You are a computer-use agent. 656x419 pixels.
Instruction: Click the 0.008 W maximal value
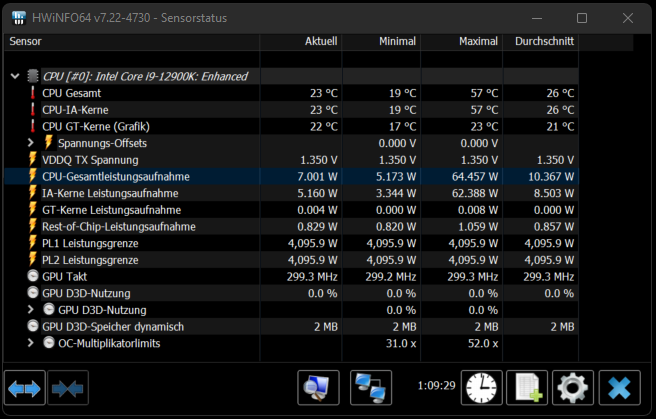pyautogui.click(x=478, y=210)
